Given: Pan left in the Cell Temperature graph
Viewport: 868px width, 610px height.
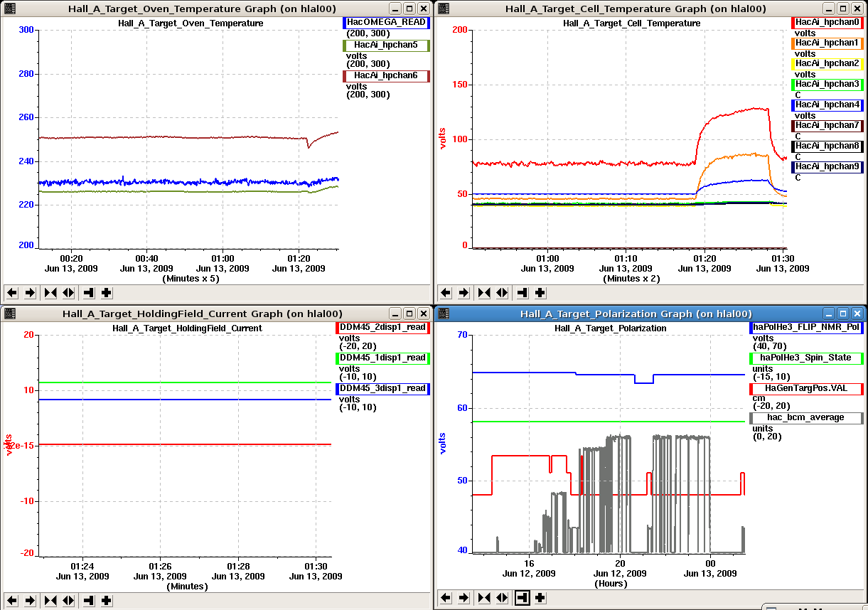Looking at the screenshot, I should pos(446,292).
